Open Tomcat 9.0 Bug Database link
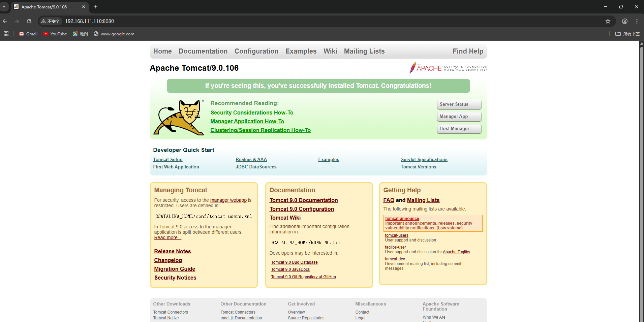The image size is (644, 322). click(294, 262)
